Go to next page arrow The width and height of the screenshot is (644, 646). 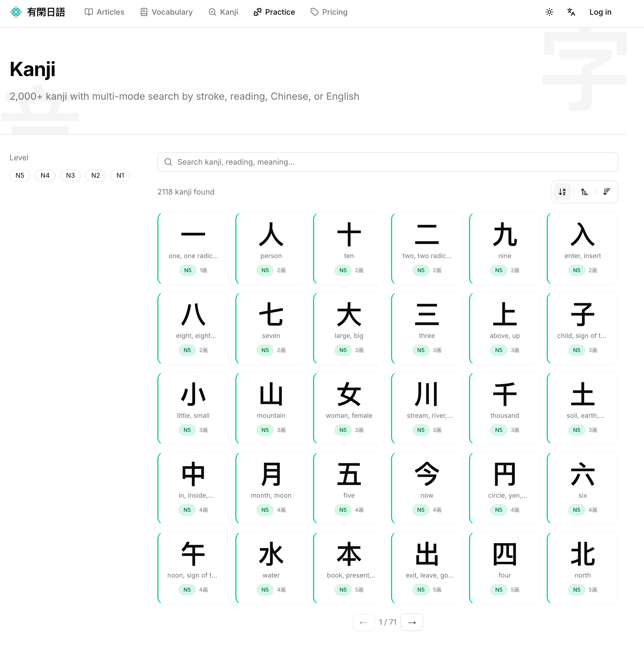pos(412,622)
